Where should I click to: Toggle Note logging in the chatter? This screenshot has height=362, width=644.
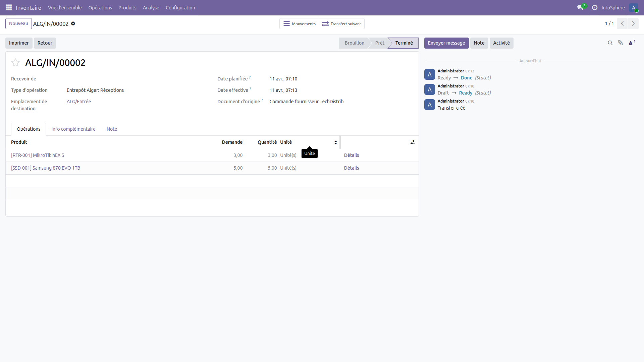(x=479, y=43)
